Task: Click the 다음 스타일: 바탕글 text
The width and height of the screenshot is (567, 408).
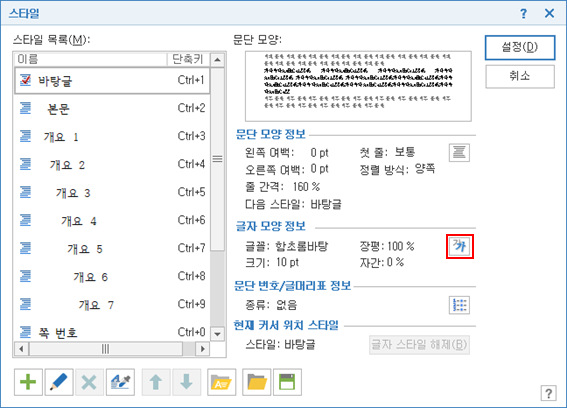Action: tap(293, 204)
